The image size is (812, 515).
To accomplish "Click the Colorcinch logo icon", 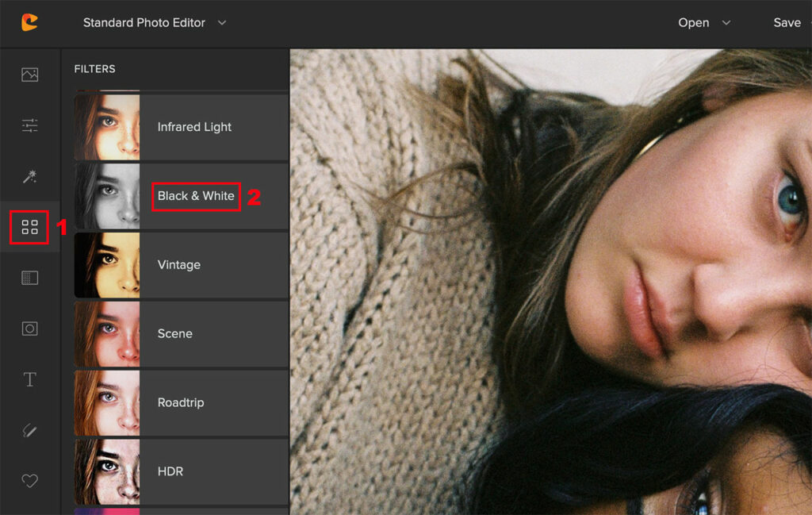I will click(29, 22).
